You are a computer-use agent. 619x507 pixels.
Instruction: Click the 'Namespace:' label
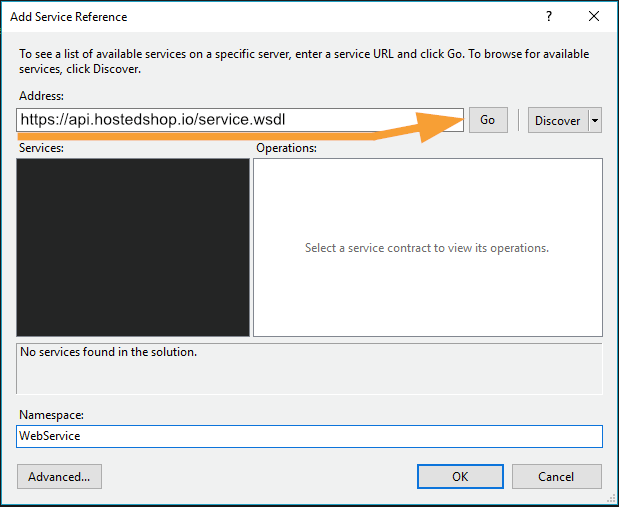click(x=49, y=414)
